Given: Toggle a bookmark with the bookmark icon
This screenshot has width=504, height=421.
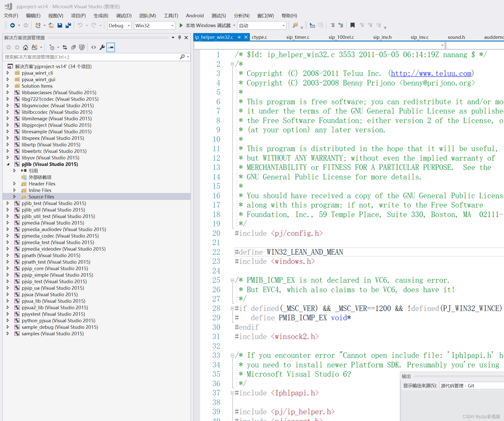Looking at the screenshot, I should point(353,25).
